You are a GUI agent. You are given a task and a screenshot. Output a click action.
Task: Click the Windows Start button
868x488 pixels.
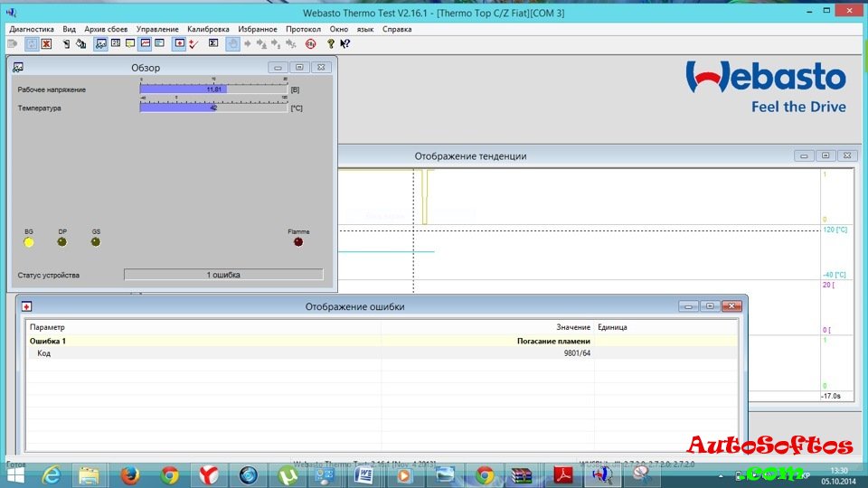(15, 476)
